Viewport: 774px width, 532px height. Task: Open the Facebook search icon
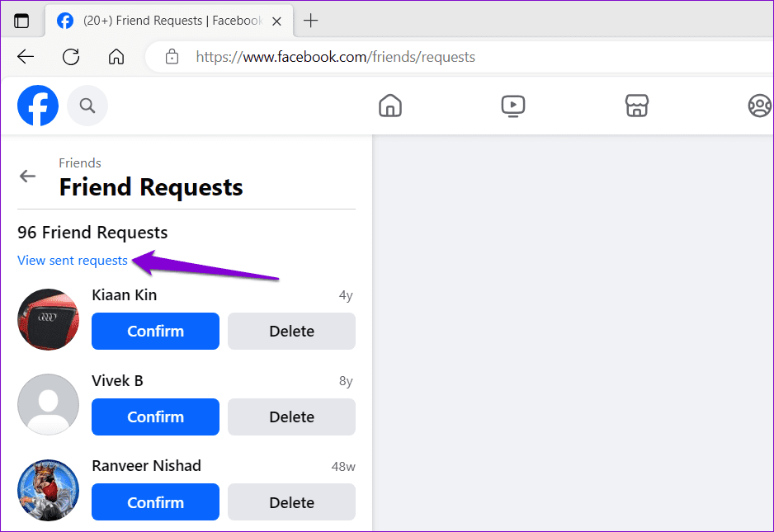(87, 106)
